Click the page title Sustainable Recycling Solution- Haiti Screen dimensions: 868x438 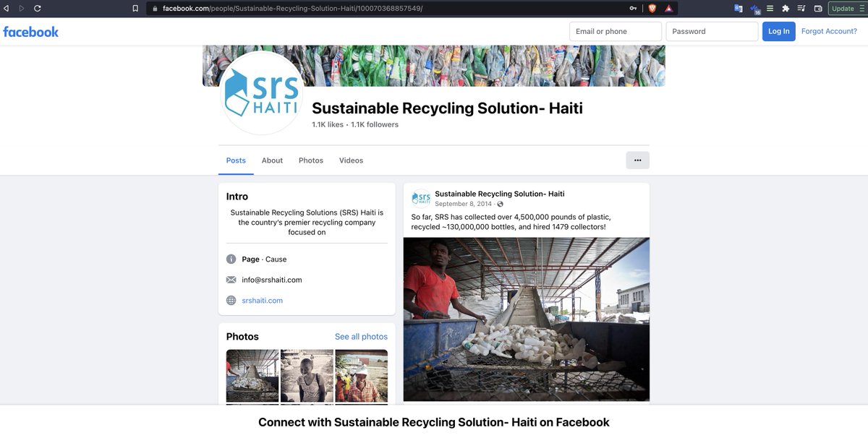[447, 108]
